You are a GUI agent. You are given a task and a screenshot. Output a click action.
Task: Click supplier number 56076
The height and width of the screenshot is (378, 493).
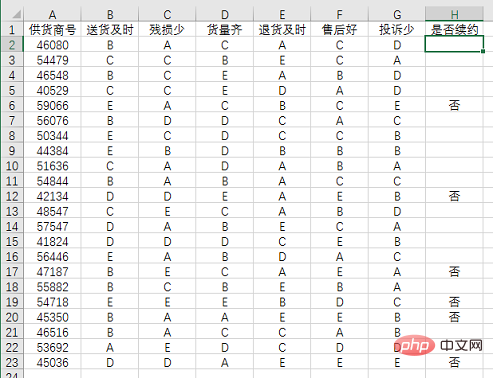(x=52, y=121)
